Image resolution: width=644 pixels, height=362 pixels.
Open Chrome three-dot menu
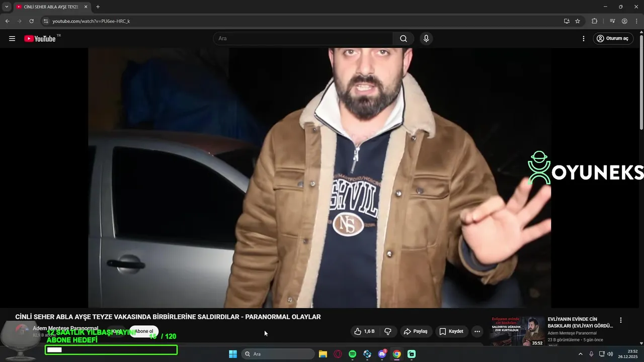coord(636,21)
